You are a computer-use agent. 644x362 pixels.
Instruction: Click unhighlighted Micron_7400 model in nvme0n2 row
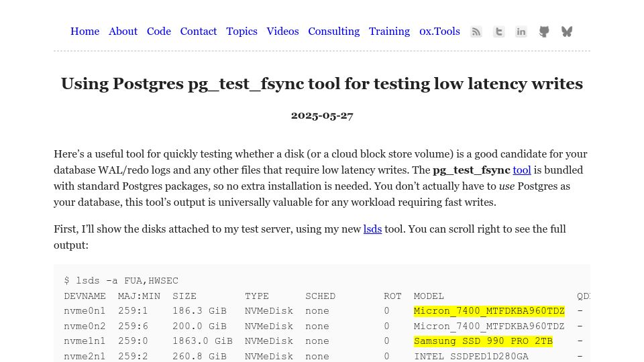[489, 326]
